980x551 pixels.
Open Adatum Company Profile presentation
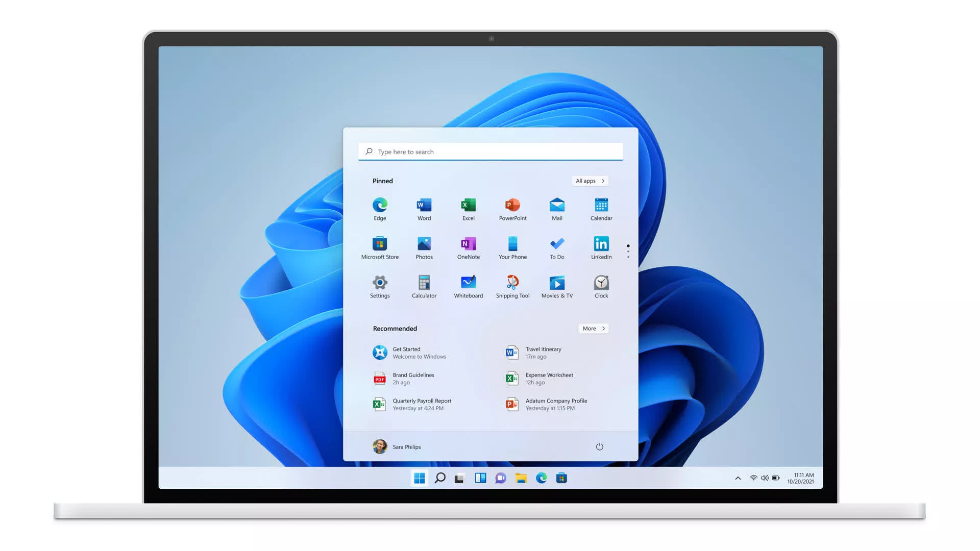point(556,404)
